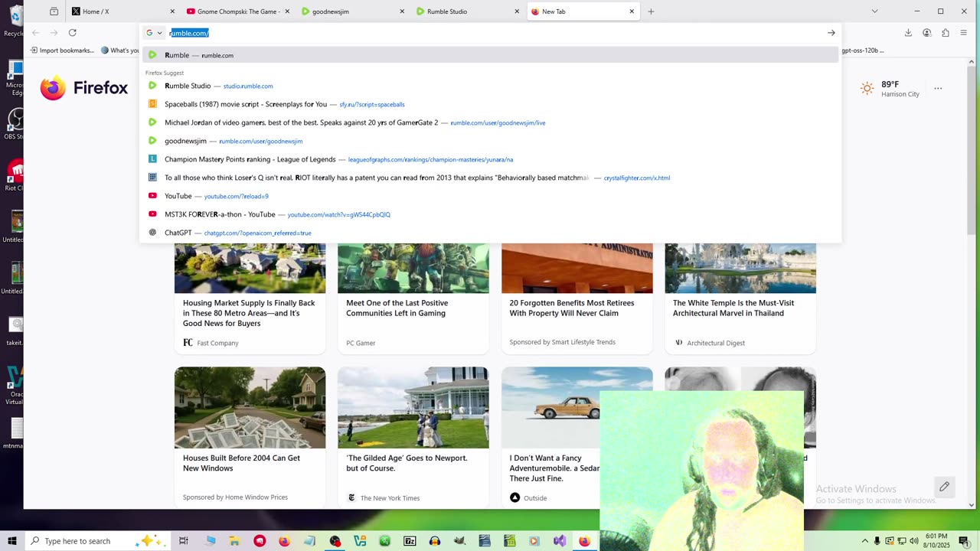Switch to the Rumble Studio tab
This screenshot has width=980, height=551.
[467, 11]
